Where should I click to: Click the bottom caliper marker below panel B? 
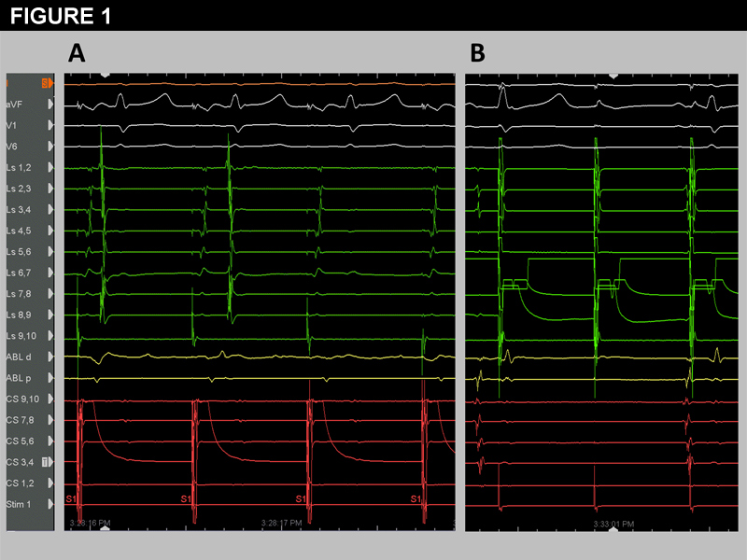613,528
